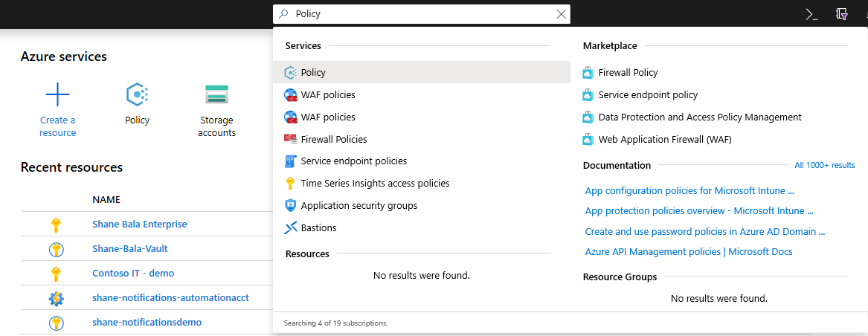Select Service endpoint policies result
The height and width of the screenshot is (336, 868).
pyautogui.click(x=353, y=161)
